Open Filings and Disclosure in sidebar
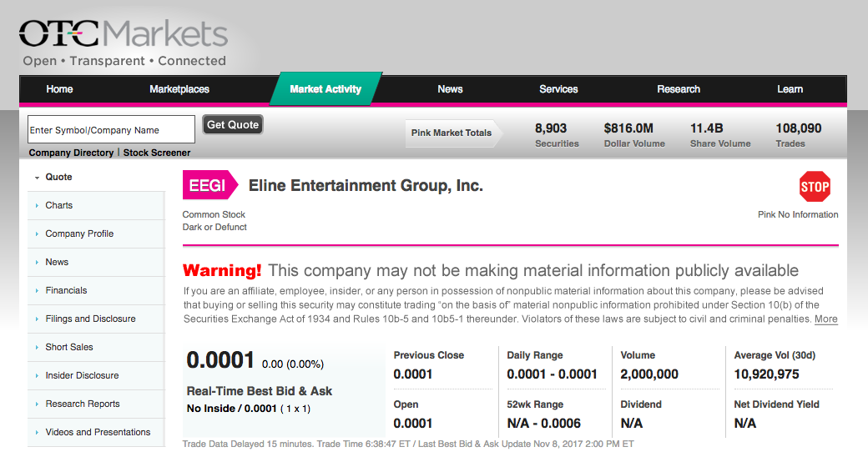 96,319
